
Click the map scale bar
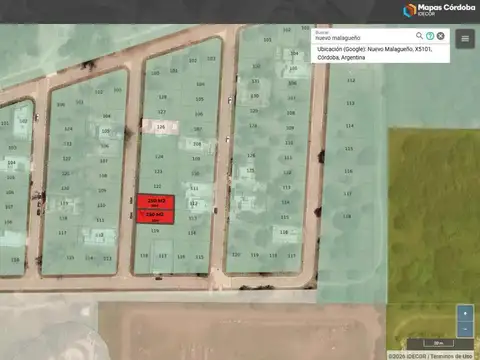click(x=439, y=343)
